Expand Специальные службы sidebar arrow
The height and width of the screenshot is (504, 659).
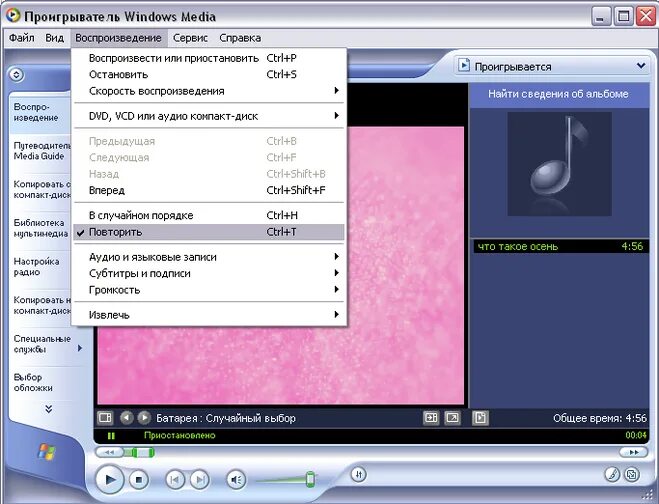click(79, 348)
